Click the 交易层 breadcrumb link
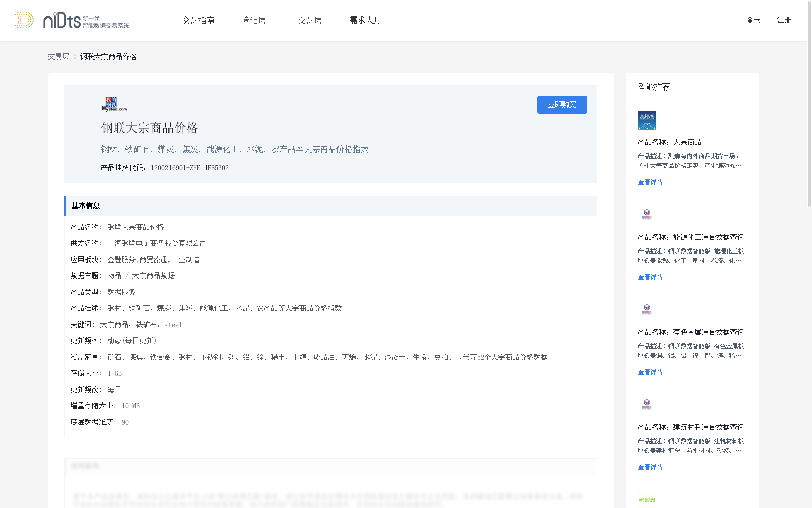Screen dimensions: 812x508 pos(58,57)
